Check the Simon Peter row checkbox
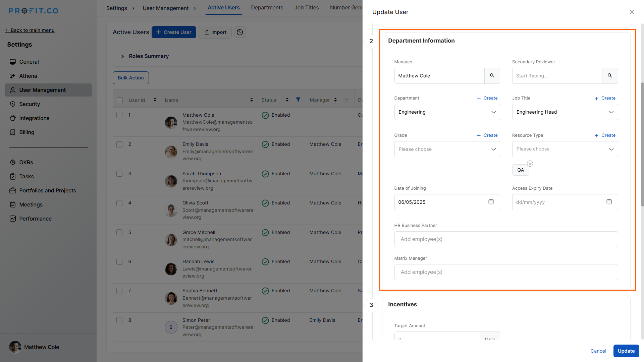This screenshot has height=362, width=644. [119, 320]
